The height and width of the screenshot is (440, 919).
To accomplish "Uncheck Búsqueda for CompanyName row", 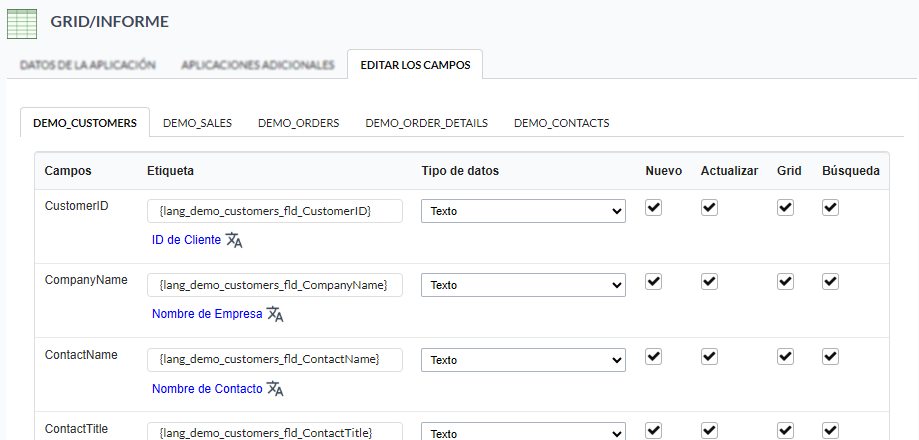I will tap(830, 282).
